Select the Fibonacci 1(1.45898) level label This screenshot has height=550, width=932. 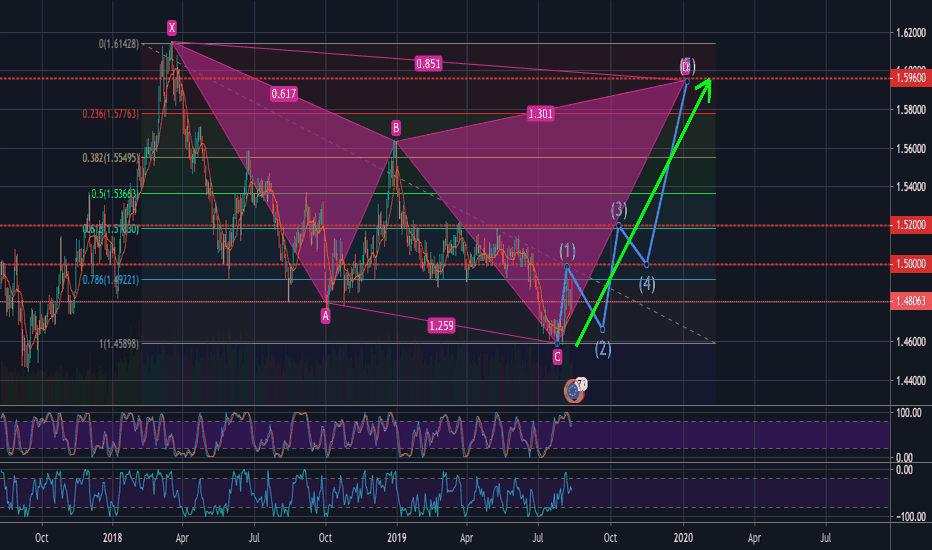[x=119, y=344]
